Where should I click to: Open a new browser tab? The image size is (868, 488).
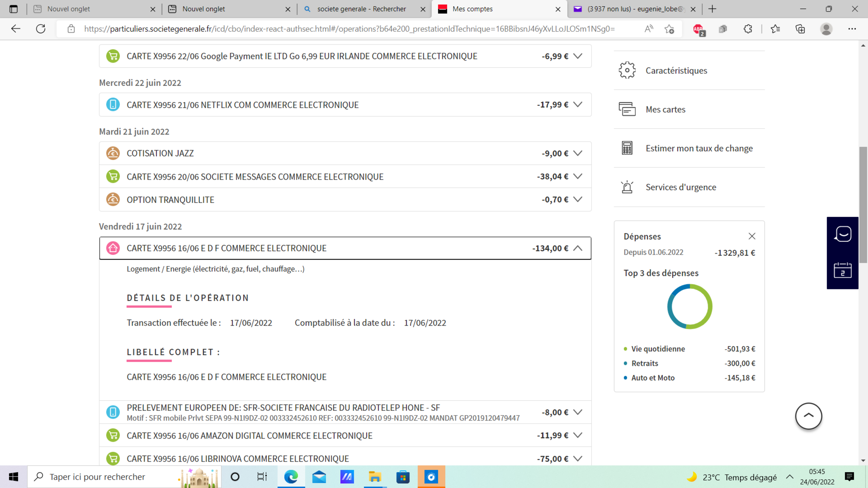pos(712,9)
